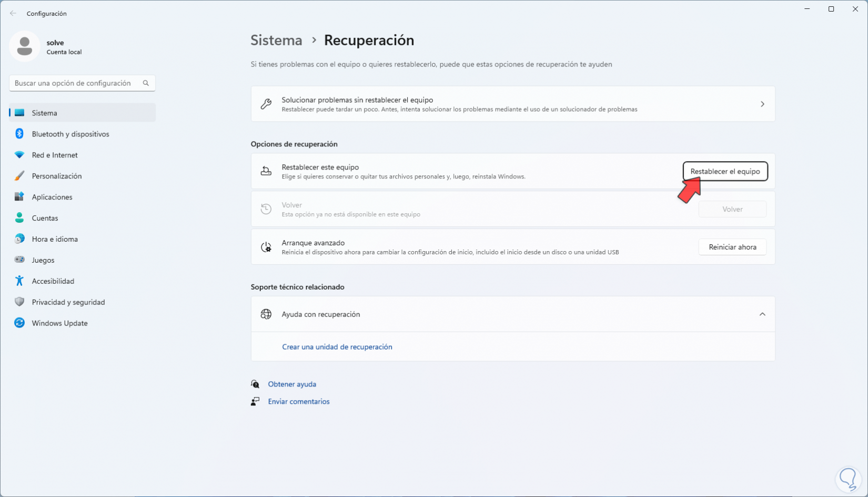Click the Arranque avanzado restart icon
Image resolution: width=868 pixels, height=497 pixels.
pos(266,247)
